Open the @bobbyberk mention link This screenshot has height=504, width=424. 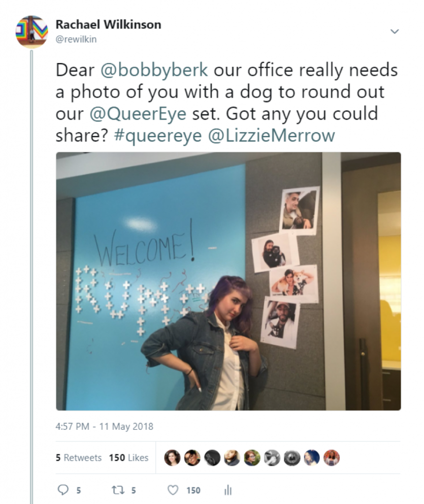click(154, 70)
